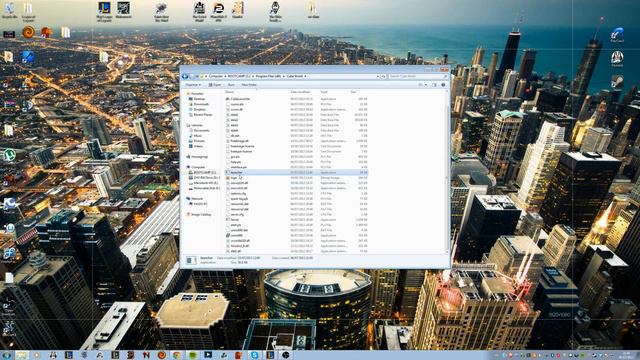The width and height of the screenshot is (640, 360).
Task: Click the launcher thumbnail in the details pane
Action: point(191,260)
